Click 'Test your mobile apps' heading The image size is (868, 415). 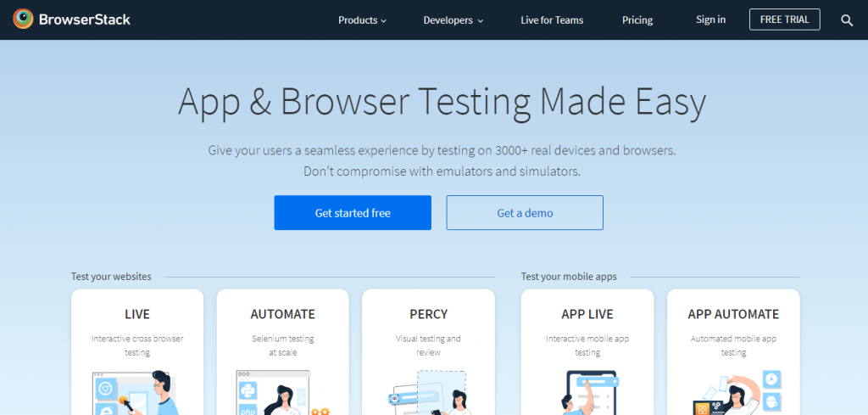pyautogui.click(x=569, y=277)
